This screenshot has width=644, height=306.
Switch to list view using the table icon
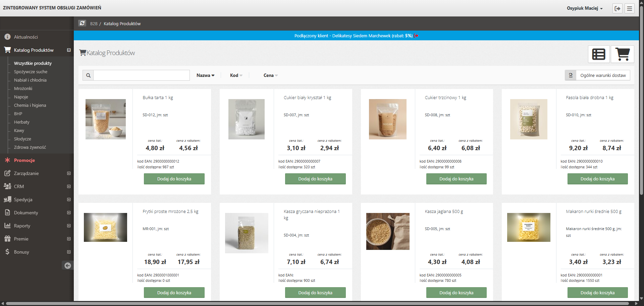click(x=599, y=54)
